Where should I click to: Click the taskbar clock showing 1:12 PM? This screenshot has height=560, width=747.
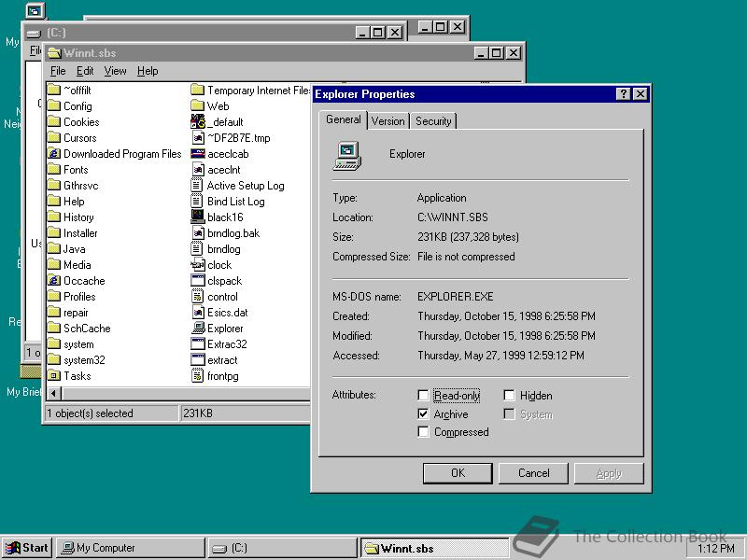point(716,549)
